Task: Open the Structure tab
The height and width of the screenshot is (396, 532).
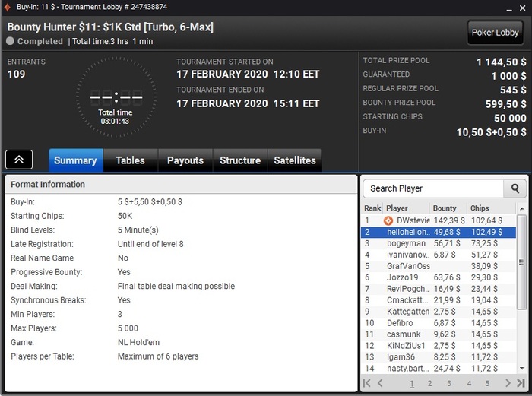Action: click(x=240, y=160)
